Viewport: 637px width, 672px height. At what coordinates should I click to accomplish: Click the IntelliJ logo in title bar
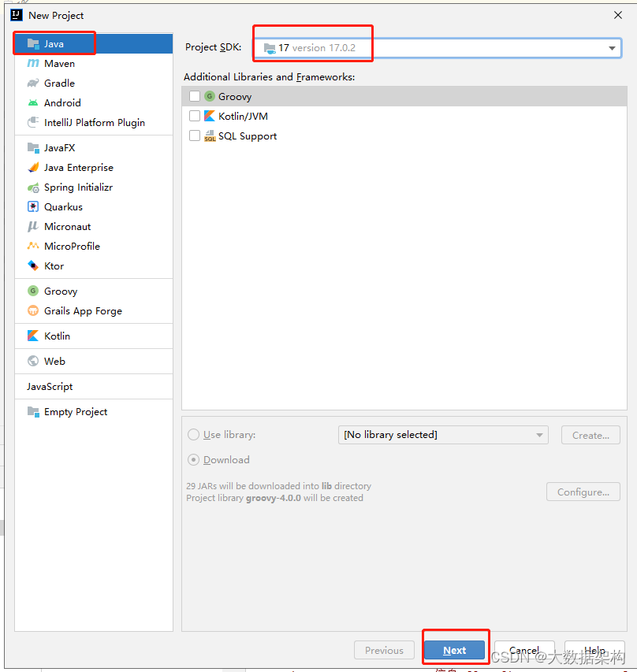click(17, 16)
